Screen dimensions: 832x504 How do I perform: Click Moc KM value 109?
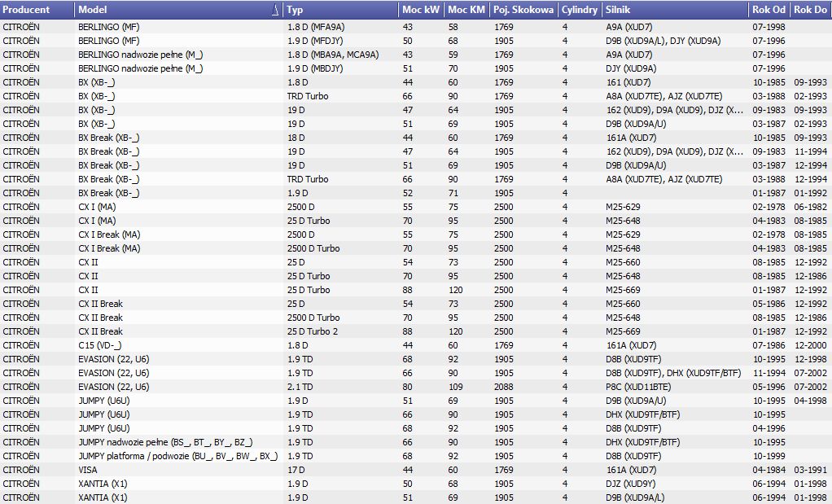[455, 387]
